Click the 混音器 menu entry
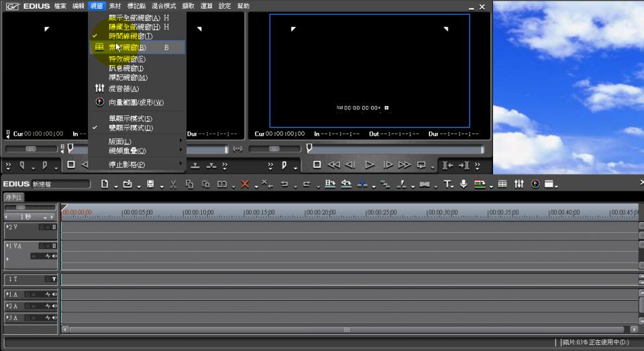644x351 pixels. (123, 89)
